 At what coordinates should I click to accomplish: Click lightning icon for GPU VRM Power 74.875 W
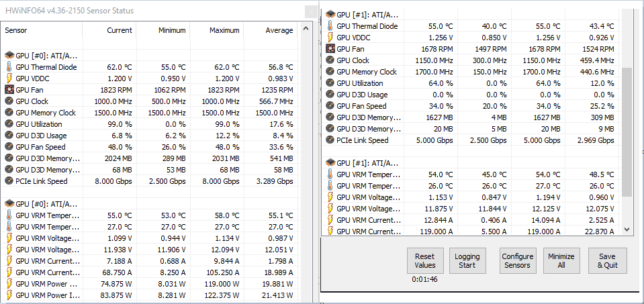[x=9, y=284]
